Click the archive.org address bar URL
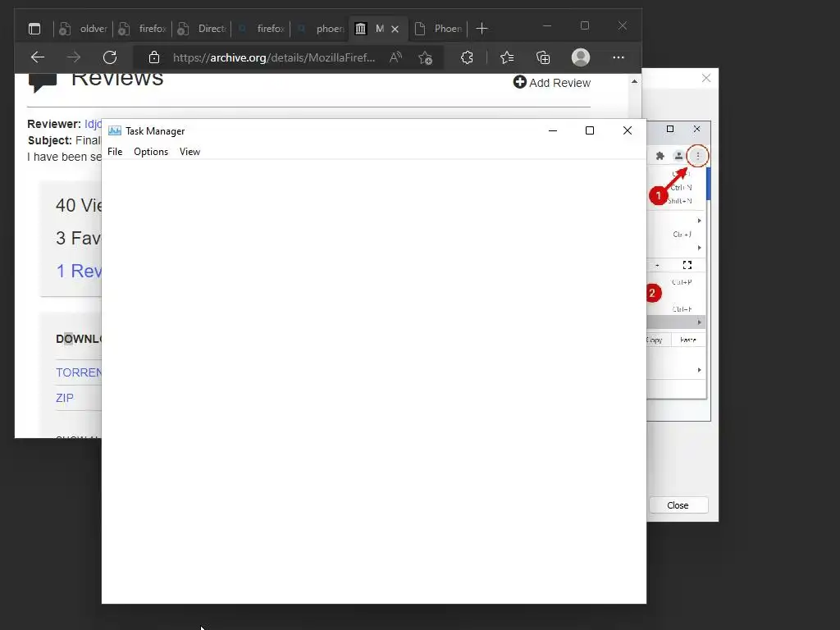 pyautogui.click(x=274, y=57)
